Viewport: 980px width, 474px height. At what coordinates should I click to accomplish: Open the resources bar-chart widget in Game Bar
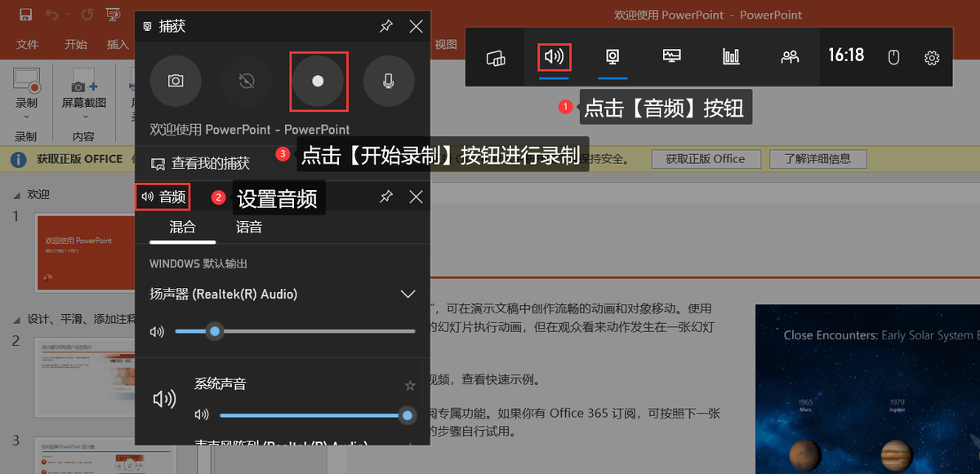[731, 57]
